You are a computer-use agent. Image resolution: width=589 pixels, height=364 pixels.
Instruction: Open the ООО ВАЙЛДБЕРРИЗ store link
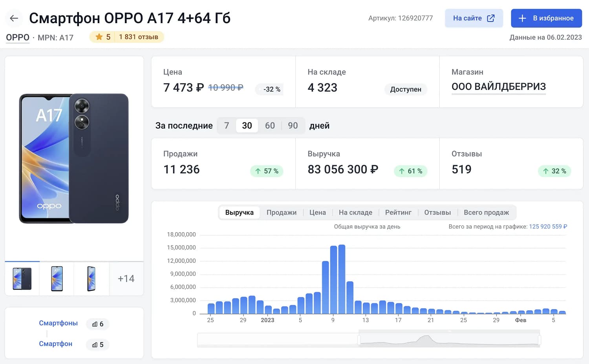499,87
